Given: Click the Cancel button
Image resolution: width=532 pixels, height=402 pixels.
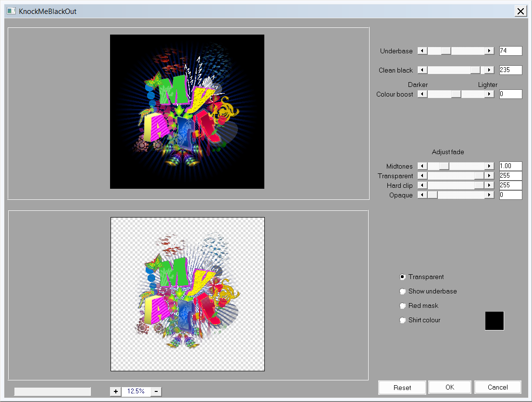Looking at the screenshot, I should pos(498,387).
